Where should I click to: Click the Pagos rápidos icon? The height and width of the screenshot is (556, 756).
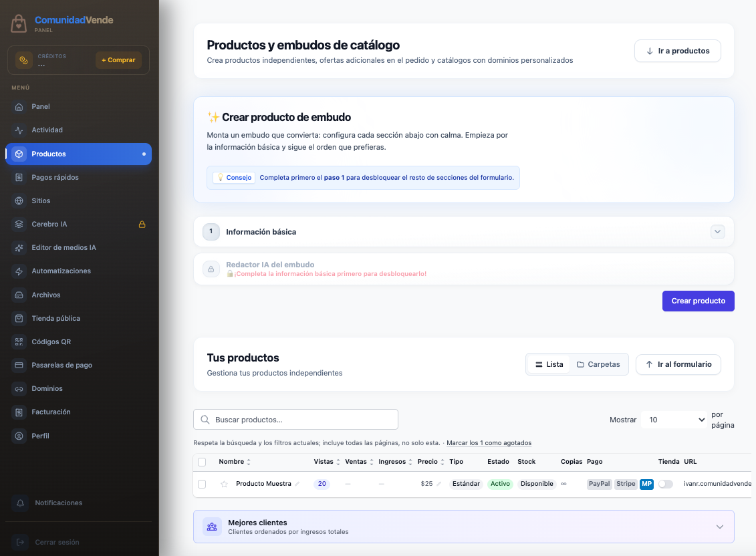pyautogui.click(x=19, y=178)
